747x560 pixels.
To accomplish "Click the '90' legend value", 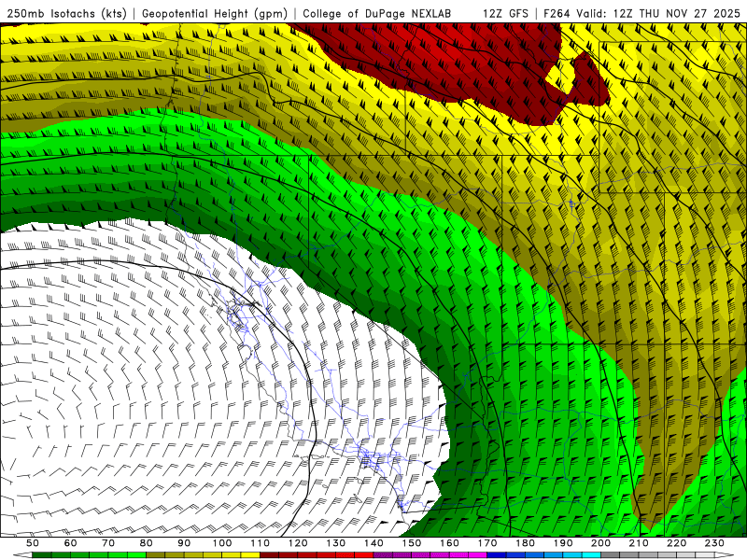I will click(184, 543).
